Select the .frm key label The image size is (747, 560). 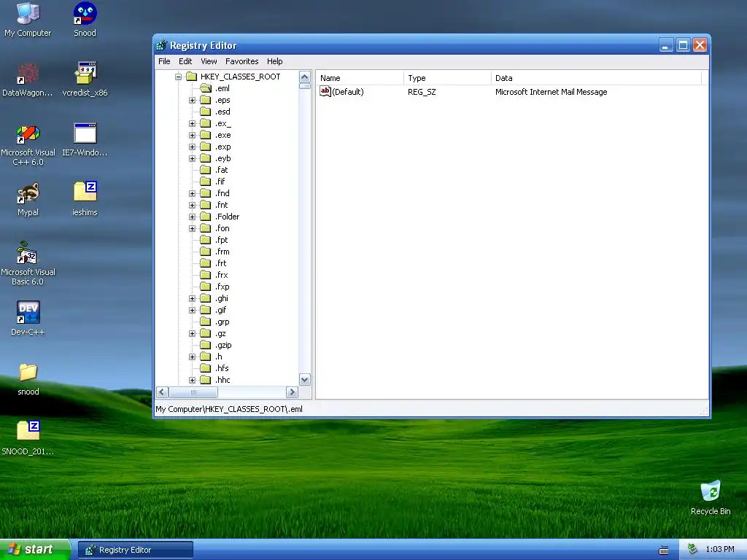click(x=222, y=252)
